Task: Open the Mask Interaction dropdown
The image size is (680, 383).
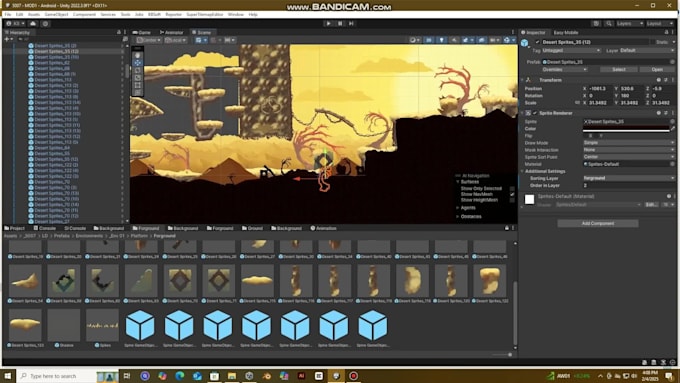Action: tap(628, 150)
